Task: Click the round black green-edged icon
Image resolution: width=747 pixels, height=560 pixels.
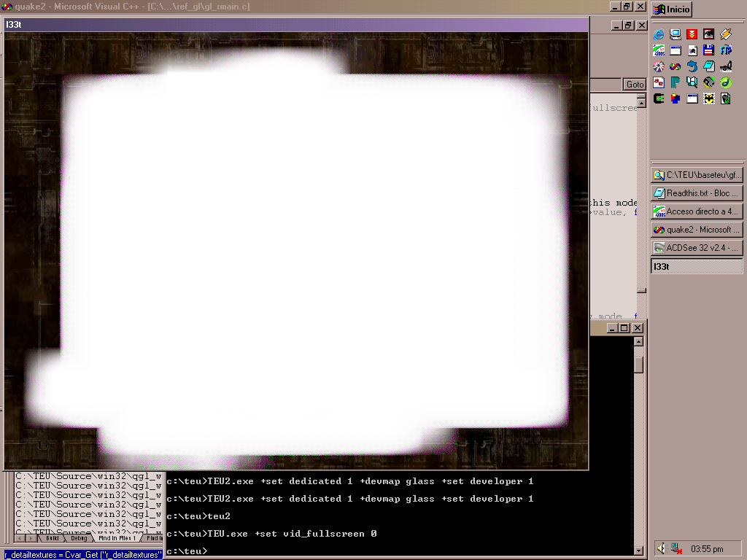Action: (x=708, y=83)
